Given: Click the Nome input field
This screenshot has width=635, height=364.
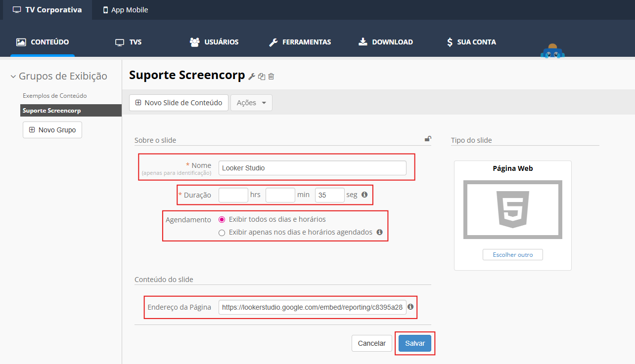Looking at the screenshot, I should pos(313,168).
